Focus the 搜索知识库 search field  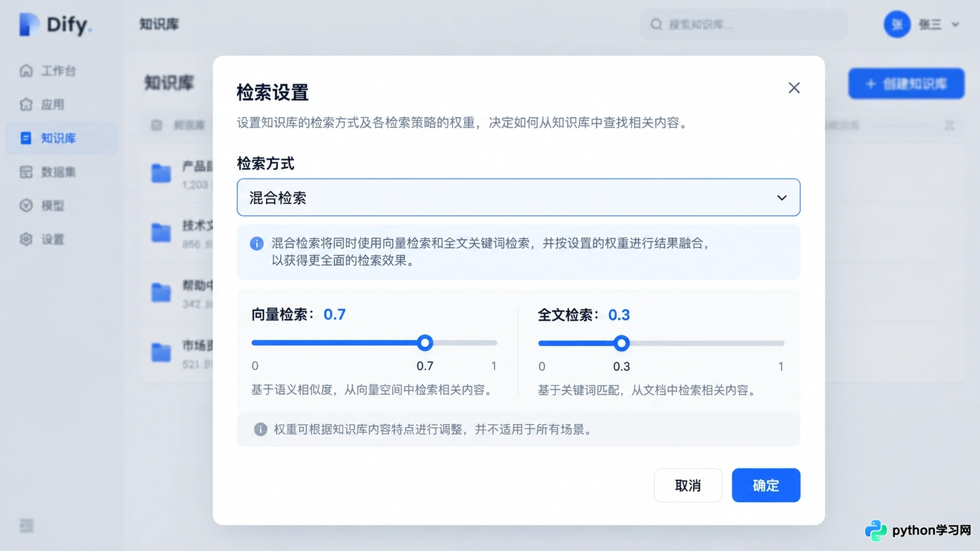[x=744, y=24]
